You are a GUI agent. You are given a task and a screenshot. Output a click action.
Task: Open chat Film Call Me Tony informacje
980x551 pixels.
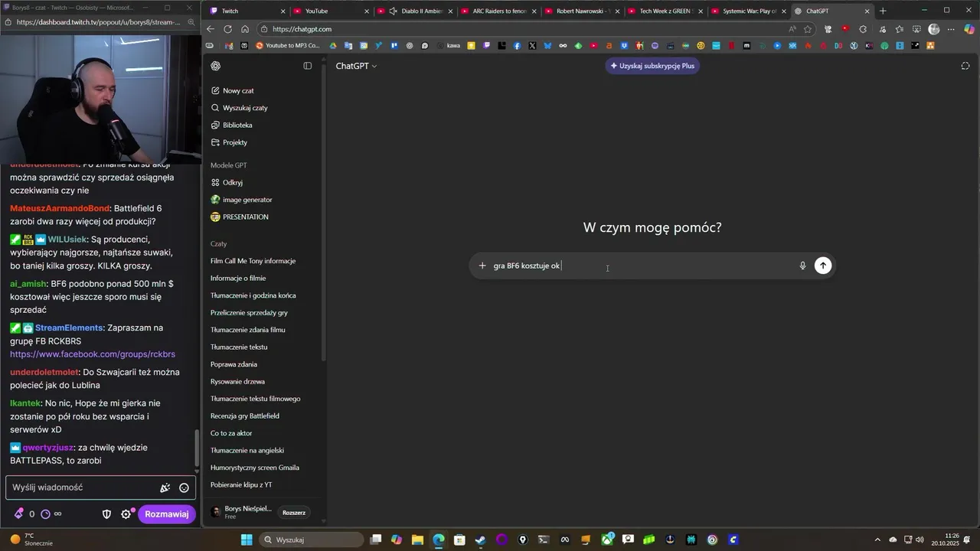click(253, 261)
